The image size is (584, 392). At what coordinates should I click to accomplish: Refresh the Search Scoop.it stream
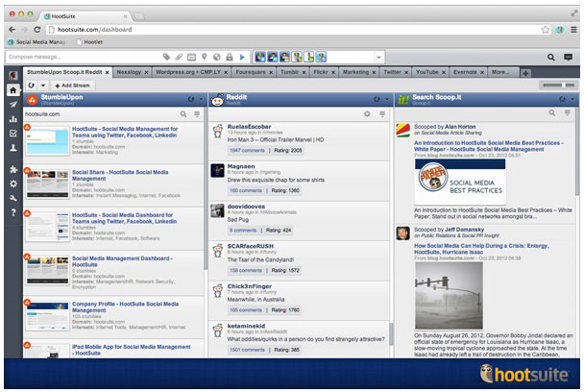562,99
